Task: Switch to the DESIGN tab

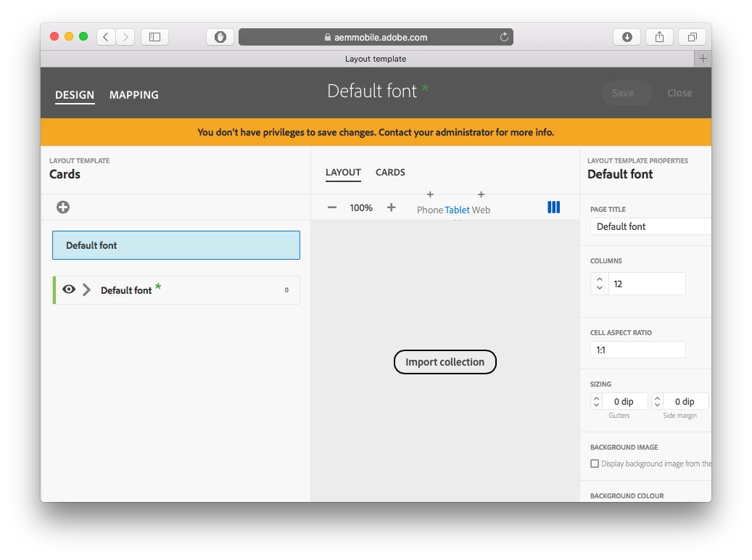Action: point(75,95)
